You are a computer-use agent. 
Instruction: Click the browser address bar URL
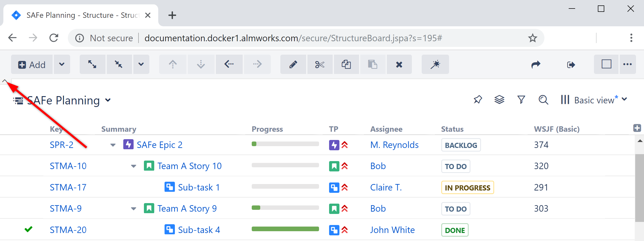(x=293, y=38)
